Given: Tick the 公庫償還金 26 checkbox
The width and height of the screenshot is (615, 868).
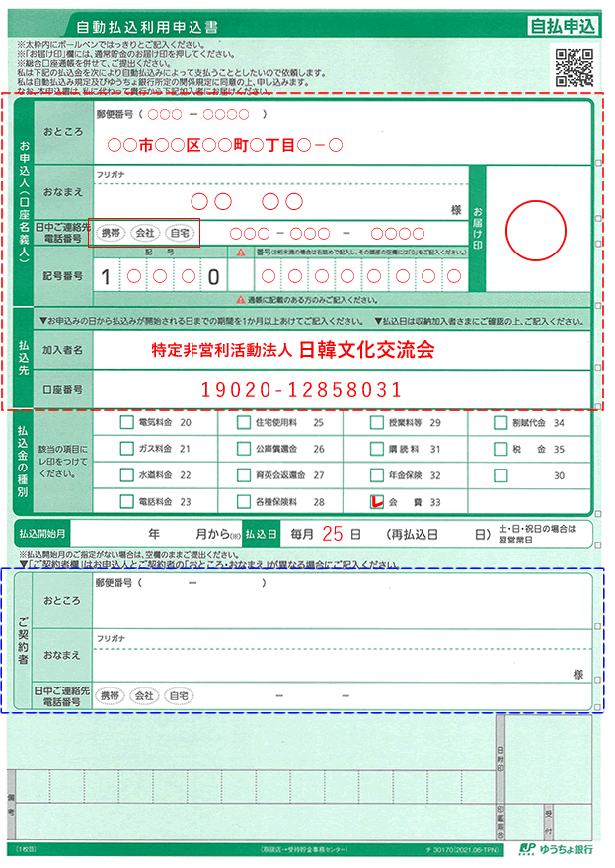Looking at the screenshot, I should tap(243, 449).
